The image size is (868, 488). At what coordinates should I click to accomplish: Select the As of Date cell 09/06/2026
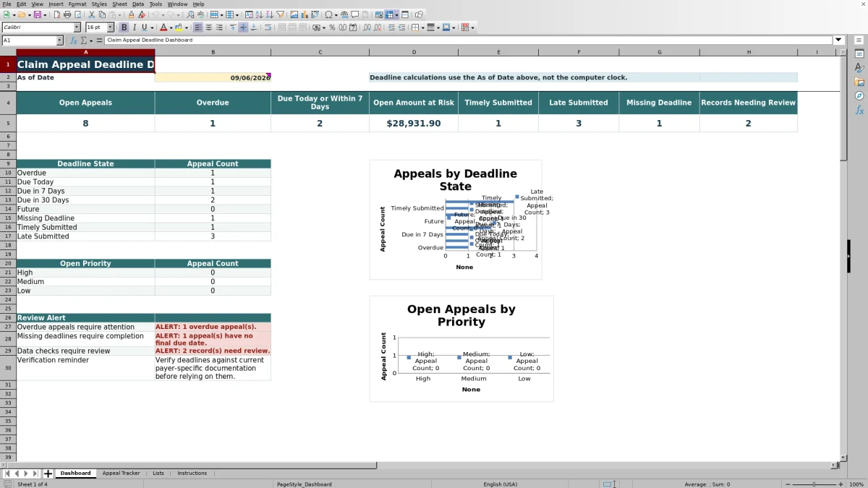coord(213,77)
